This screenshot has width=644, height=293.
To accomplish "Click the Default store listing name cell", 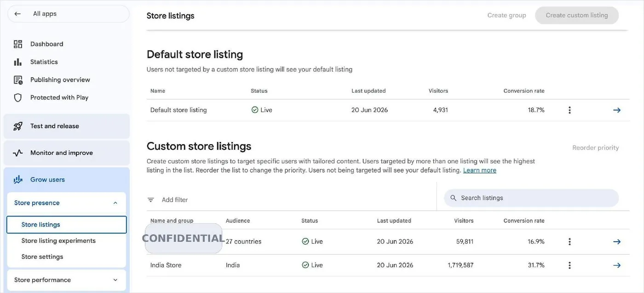I will coord(178,110).
